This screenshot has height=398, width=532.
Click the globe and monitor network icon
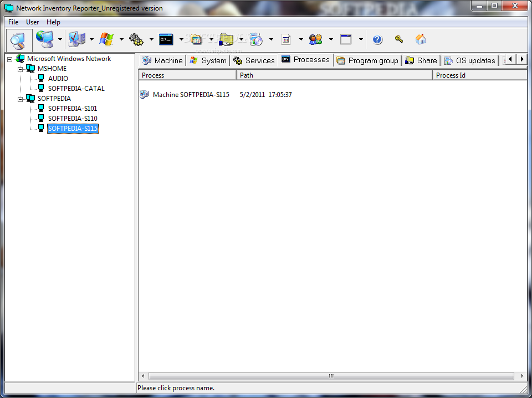click(45, 39)
